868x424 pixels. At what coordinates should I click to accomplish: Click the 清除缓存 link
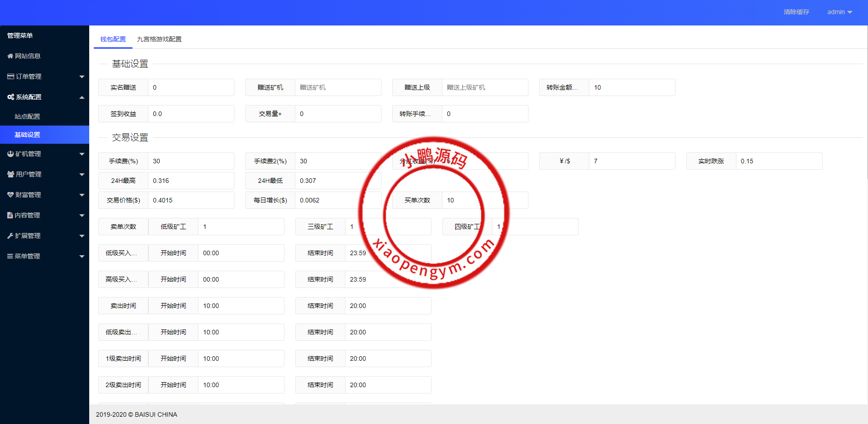tap(796, 12)
